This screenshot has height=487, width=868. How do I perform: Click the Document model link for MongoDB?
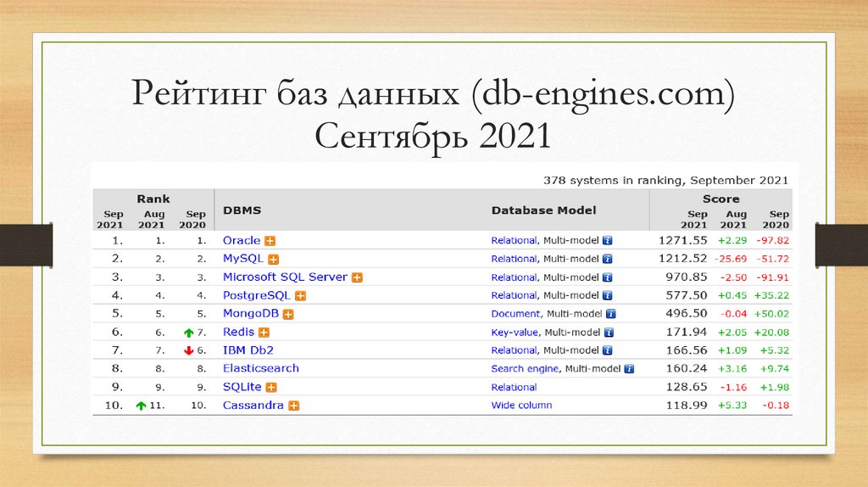pos(515,314)
